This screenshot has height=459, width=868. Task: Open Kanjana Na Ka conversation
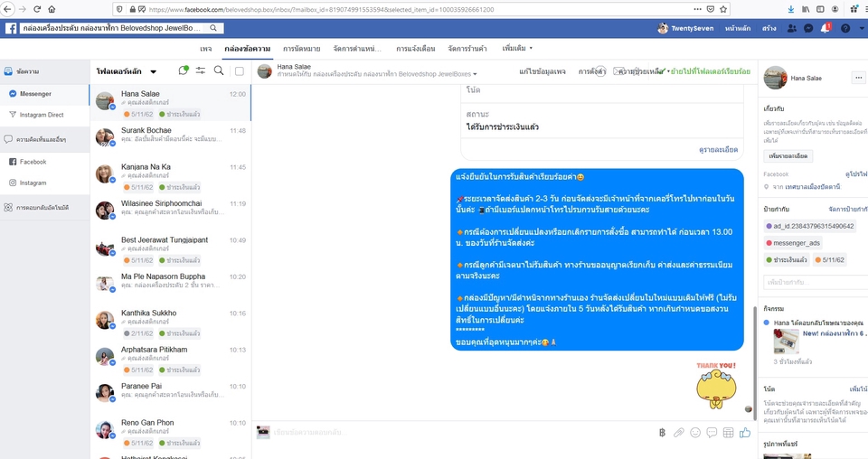(171, 175)
